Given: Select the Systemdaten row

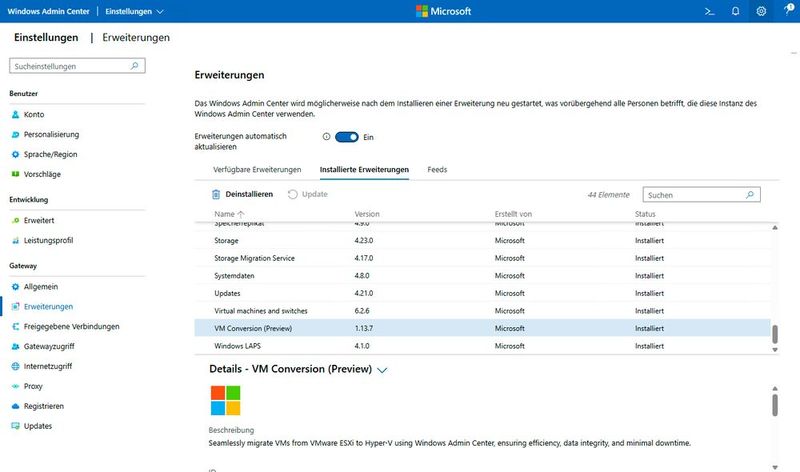Looking at the screenshot, I should pos(482,276).
